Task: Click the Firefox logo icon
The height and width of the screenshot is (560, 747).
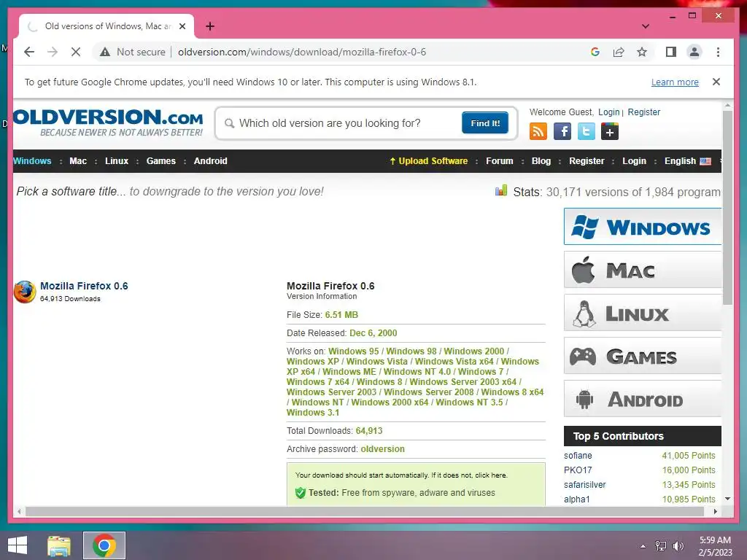Action: 25,292
